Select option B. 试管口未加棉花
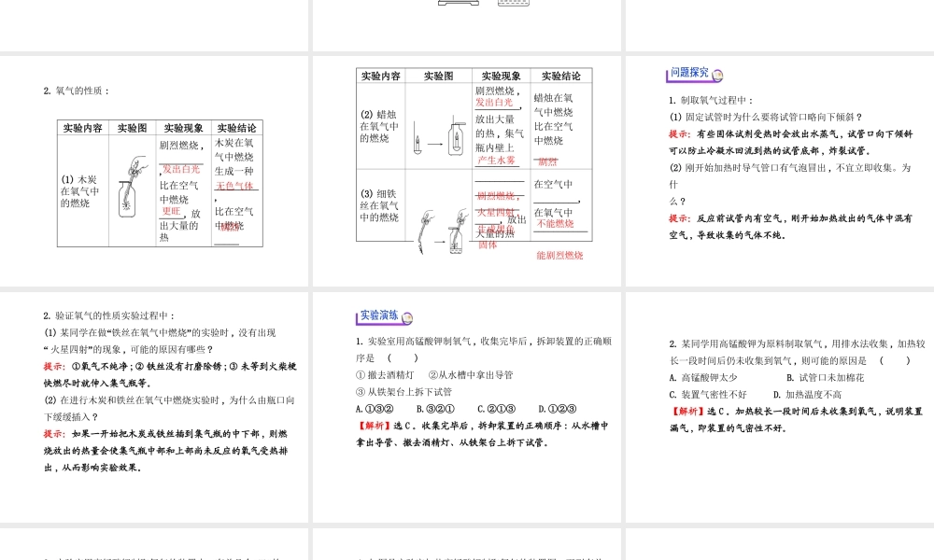This screenshot has height=560, width=934. pyautogui.click(x=825, y=377)
